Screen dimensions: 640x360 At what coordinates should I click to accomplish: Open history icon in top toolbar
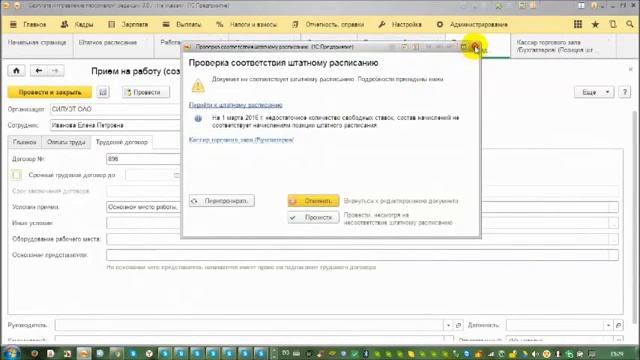[613, 24]
